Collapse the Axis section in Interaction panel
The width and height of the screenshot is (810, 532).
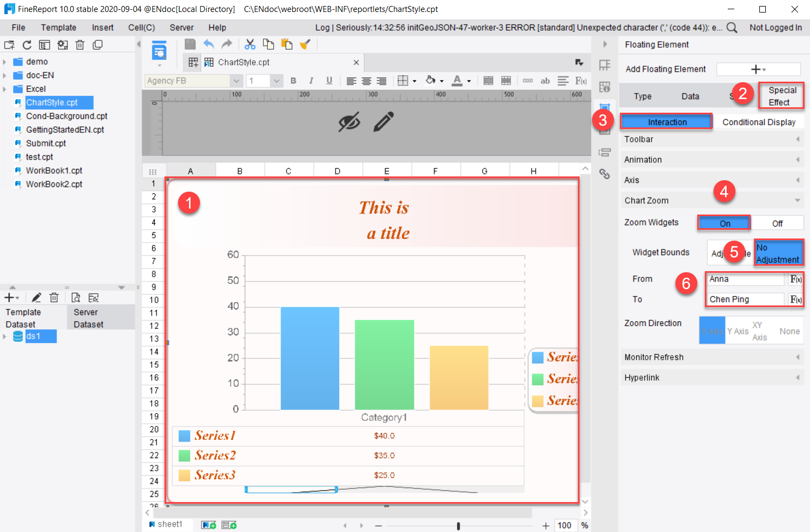click(x=797, y=180)
